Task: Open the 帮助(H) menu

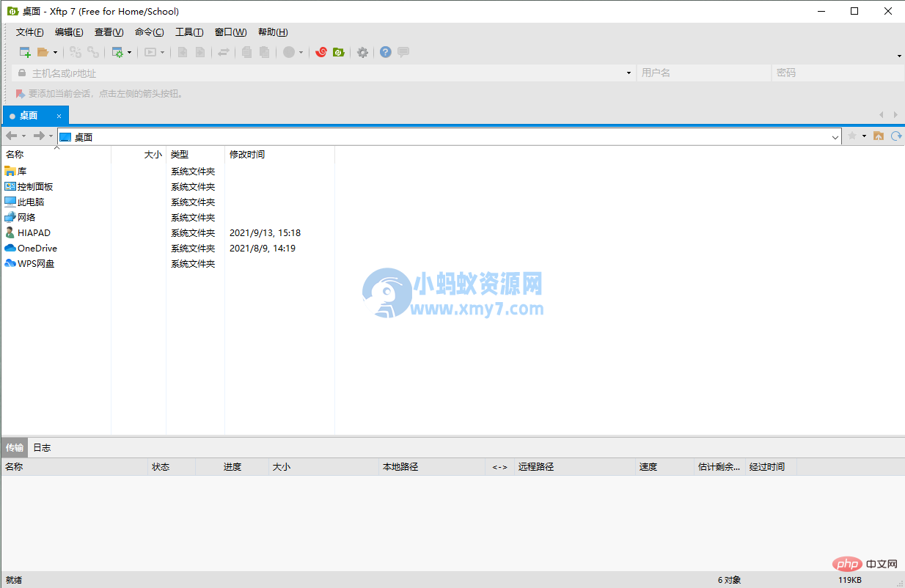Action: pyautogui.click(x=273, y=32)
